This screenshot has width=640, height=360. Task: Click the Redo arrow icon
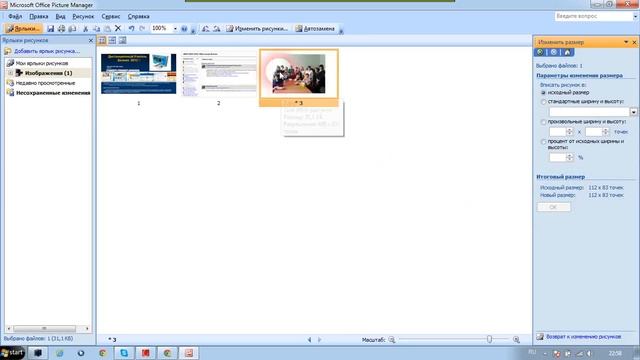pos(142,29)
